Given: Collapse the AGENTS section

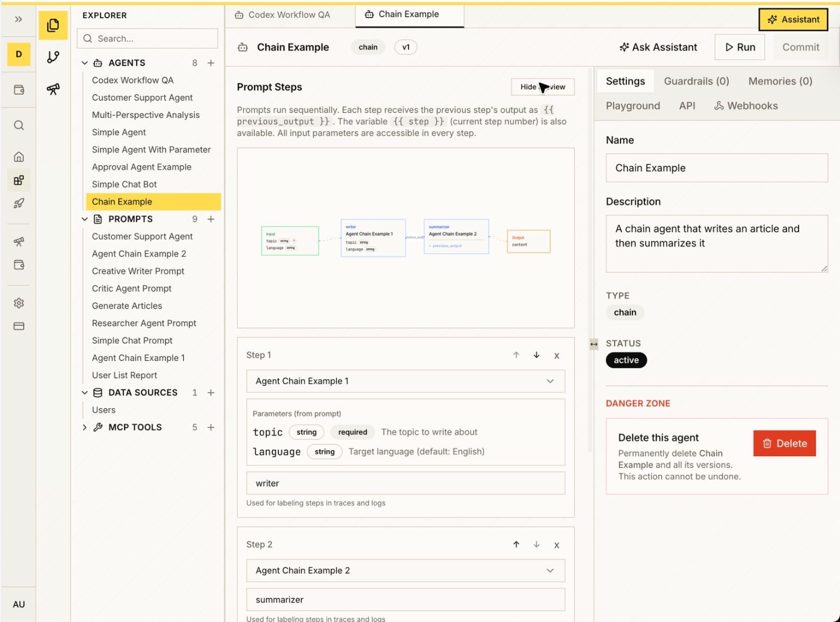Looking at the screenshot, I should point(85,63).
